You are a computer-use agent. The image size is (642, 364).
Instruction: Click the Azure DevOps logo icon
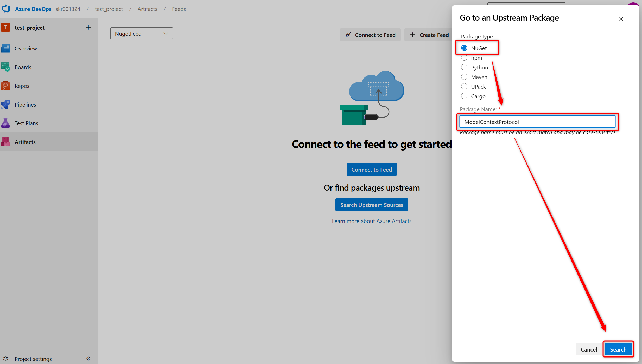click(6, 9)
